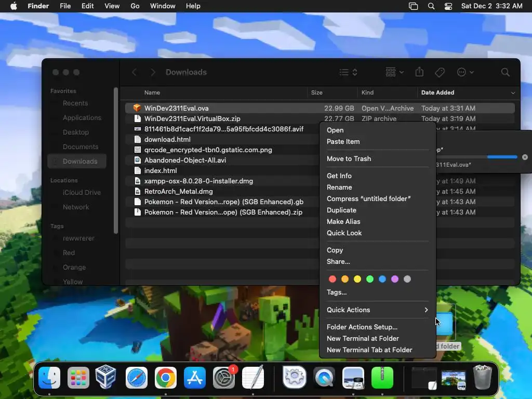This screenshot has height=399, width=532.
Task: Select New Terminal at Folder
Action: coord(363,339)
